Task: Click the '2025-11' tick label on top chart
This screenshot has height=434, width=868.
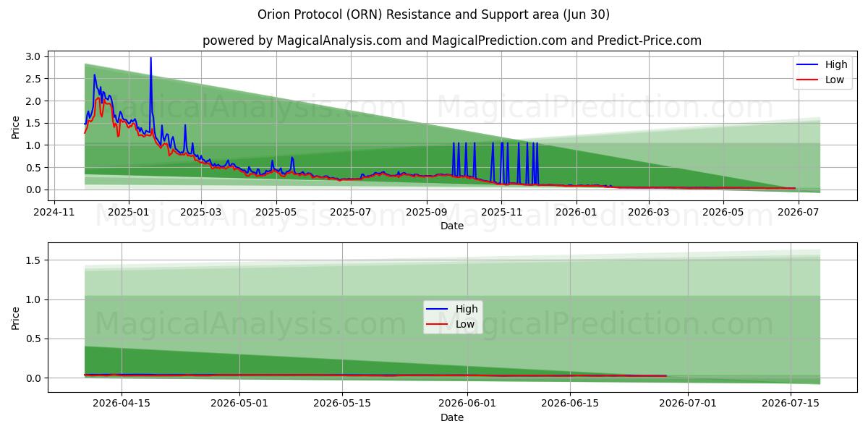Action: (x=501, y=213)
